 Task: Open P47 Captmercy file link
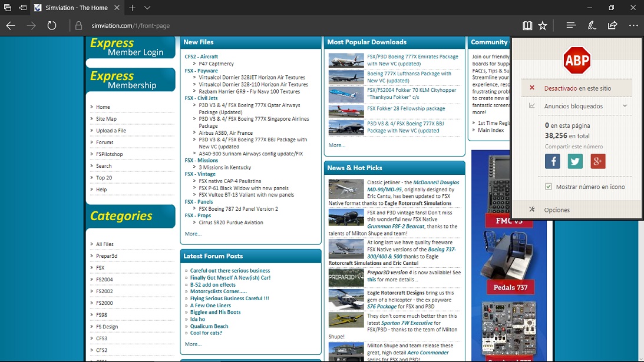[216, 64]
